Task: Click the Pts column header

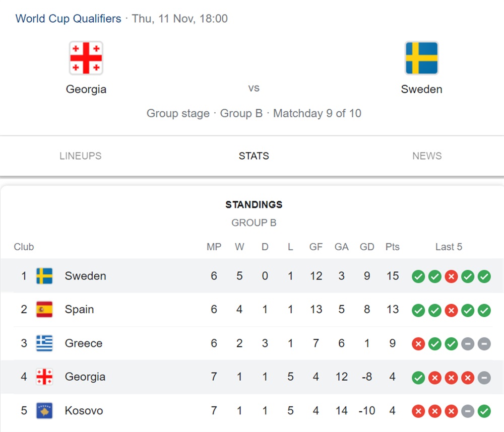Action: click(x=393, y=247)
